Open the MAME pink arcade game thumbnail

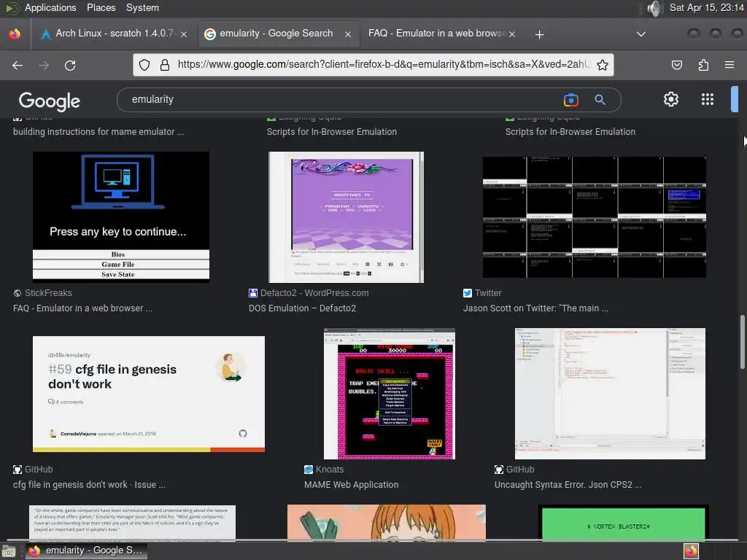390,394
